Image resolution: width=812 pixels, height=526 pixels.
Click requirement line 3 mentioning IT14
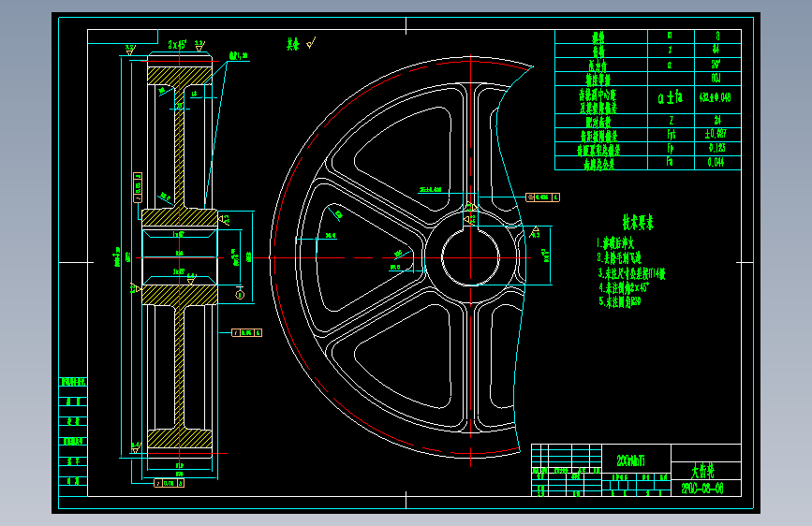coord(632,273)
